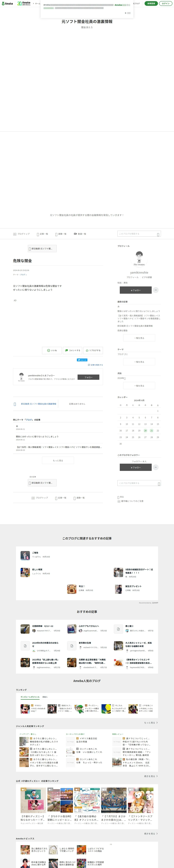Screen dimensions: 174x868
Task: Click the Ameba 20th Anniversary logo
Action: [24, 3]
